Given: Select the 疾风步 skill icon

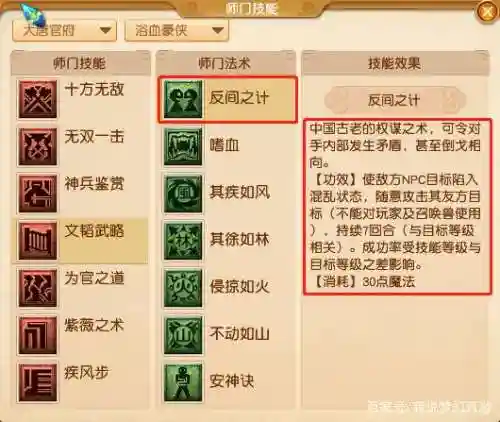Looking at the screenshot, I should point(38,383).
